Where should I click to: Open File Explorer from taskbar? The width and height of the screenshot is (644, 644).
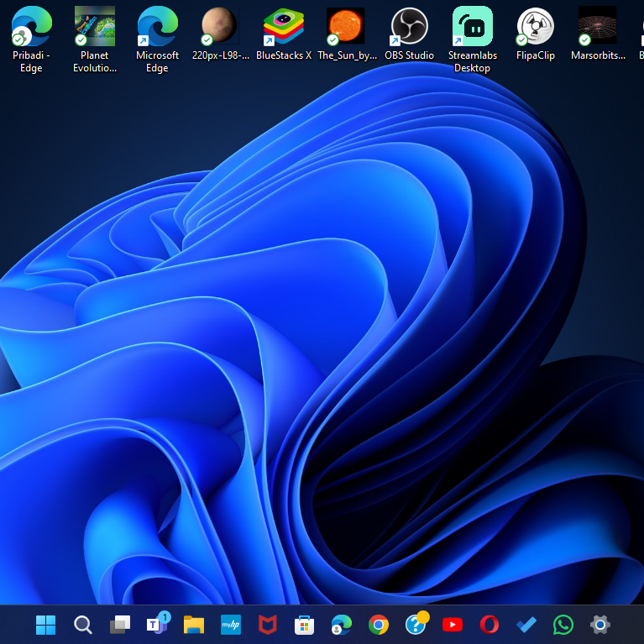[194, 625]
